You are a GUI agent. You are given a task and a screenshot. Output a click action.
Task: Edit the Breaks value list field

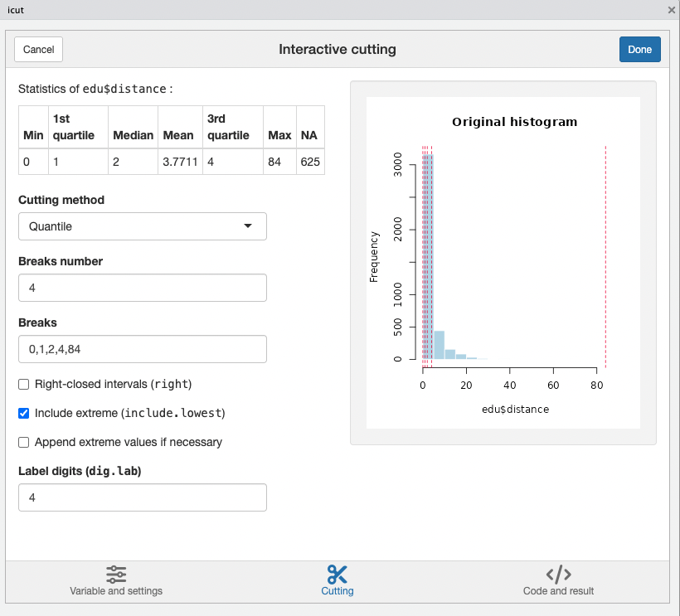142,349
